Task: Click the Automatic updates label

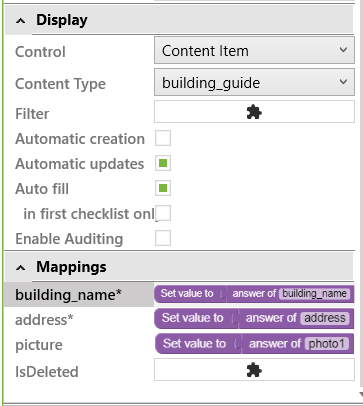Action: pos(80,164)
